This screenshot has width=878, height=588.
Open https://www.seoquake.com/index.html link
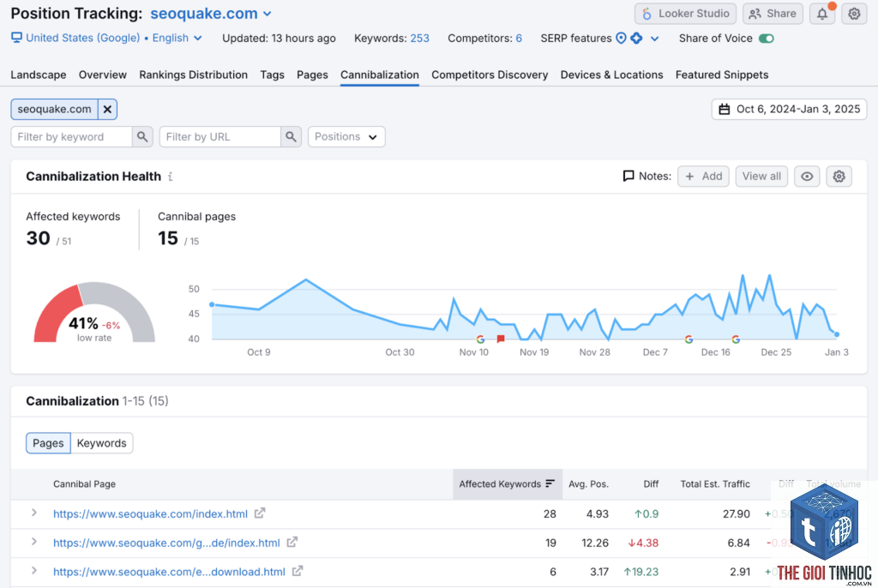(150, 513)
